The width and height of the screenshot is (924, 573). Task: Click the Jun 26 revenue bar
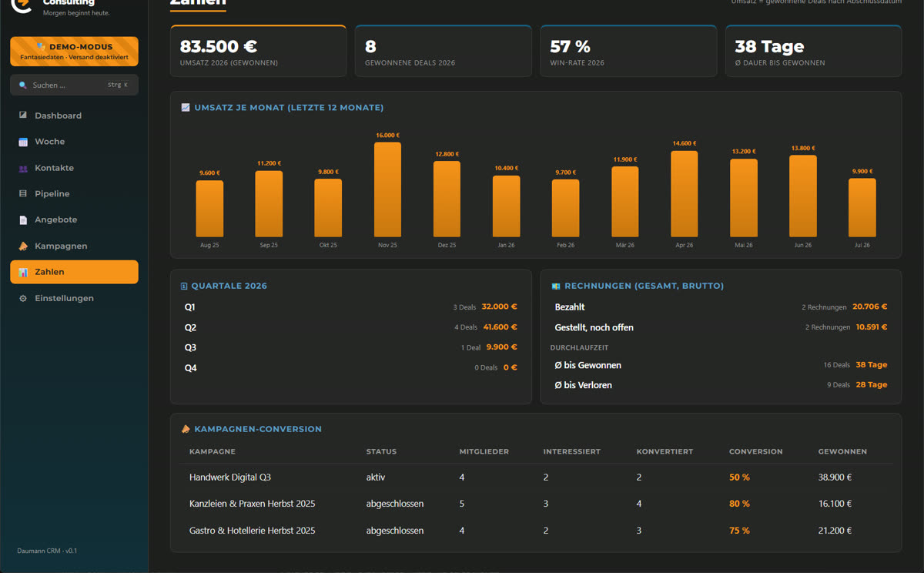(x=802, y=196)
